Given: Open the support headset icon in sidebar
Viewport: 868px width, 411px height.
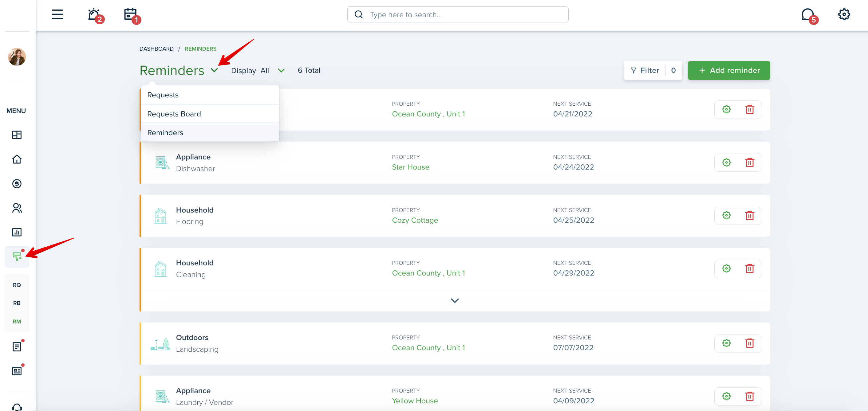Looking at the screenshot, I should 17,407.
